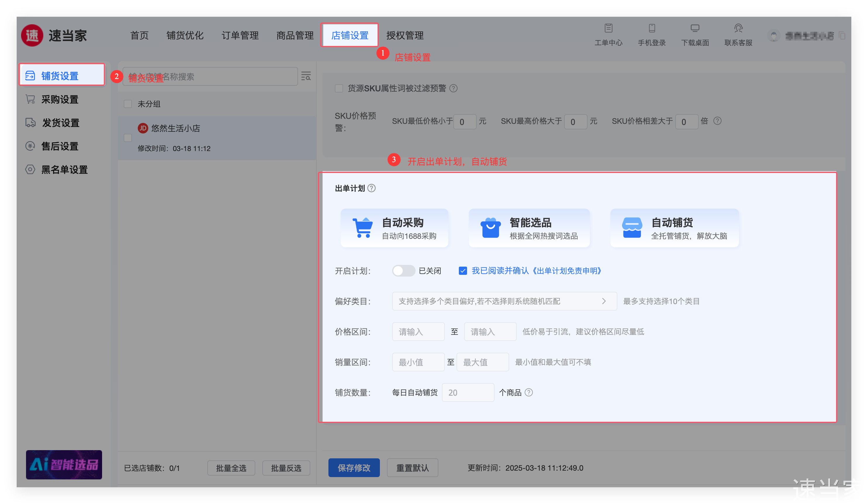Click the 下载桌面 monitor icon
868x504 pixels.
coord(695,29)
